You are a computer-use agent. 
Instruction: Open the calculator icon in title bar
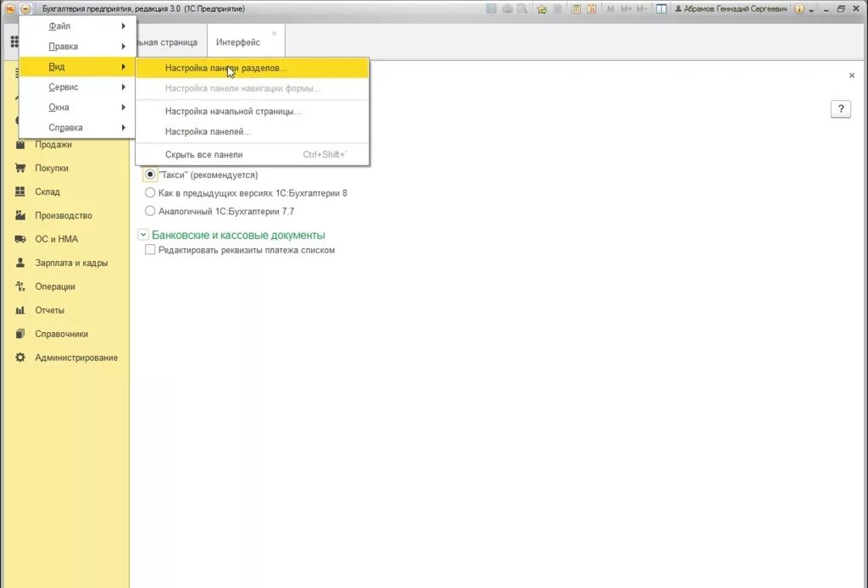pos(576,8)
